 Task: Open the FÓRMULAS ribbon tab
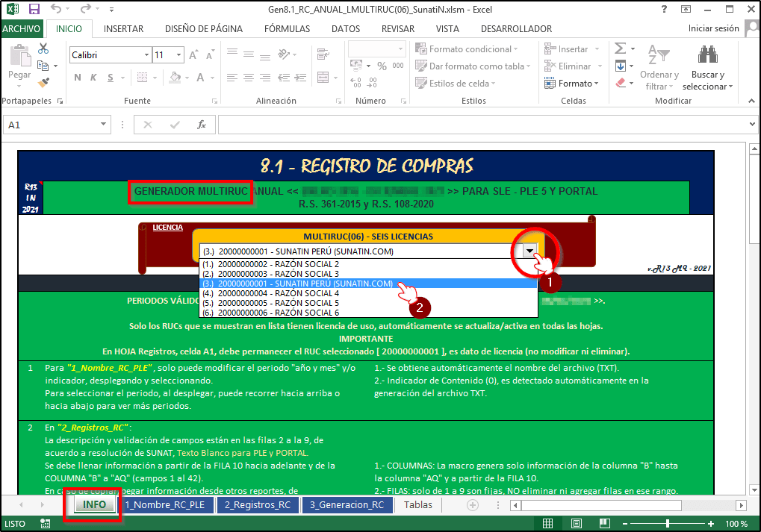287,29
